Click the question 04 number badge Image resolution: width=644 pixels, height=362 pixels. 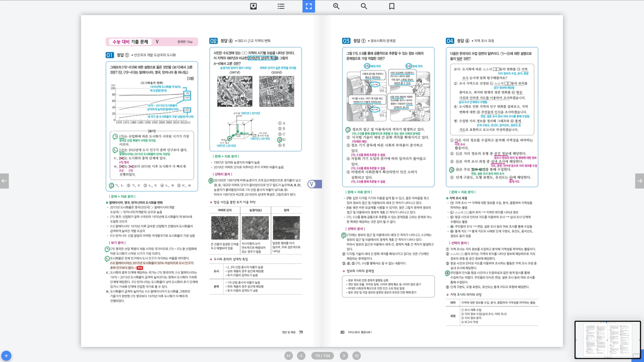[450, 41]
